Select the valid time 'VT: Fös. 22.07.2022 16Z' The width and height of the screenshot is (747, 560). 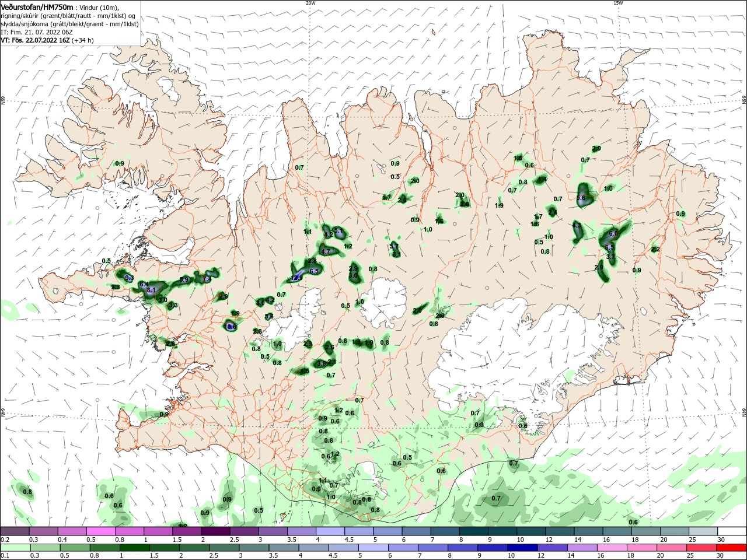35,40
